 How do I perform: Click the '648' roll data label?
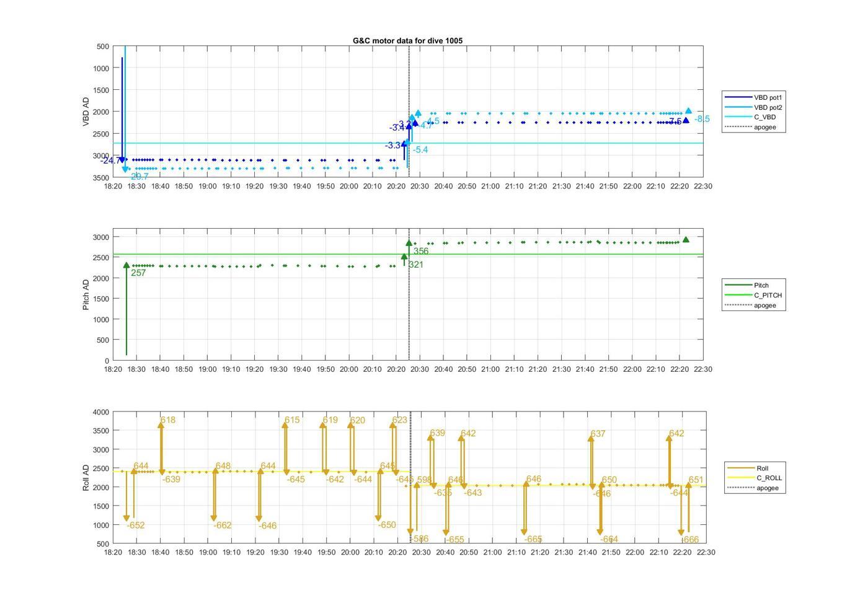tap(223, 466)
